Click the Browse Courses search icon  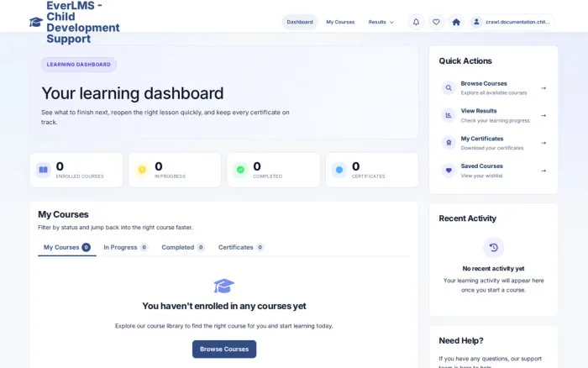click(x=449, y=88)
